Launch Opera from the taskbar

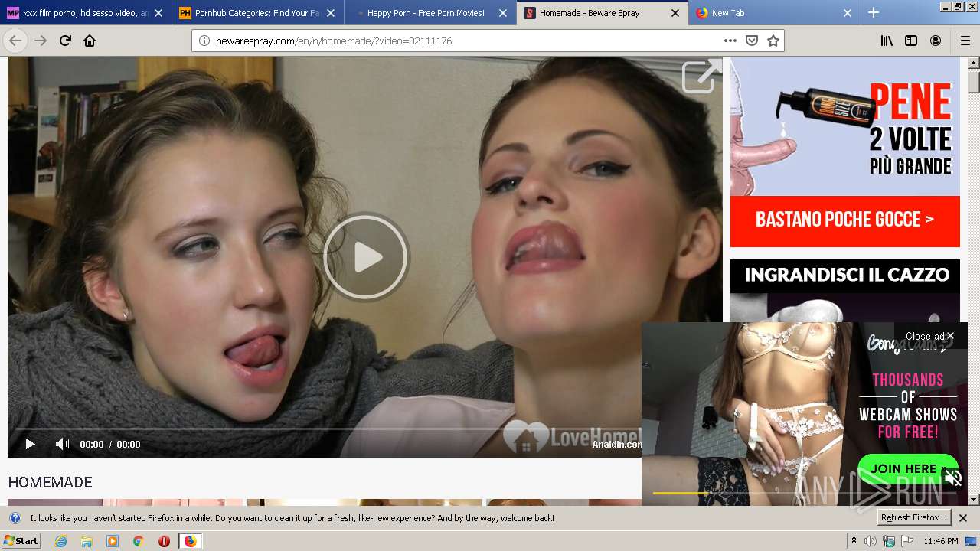[164, 541]
